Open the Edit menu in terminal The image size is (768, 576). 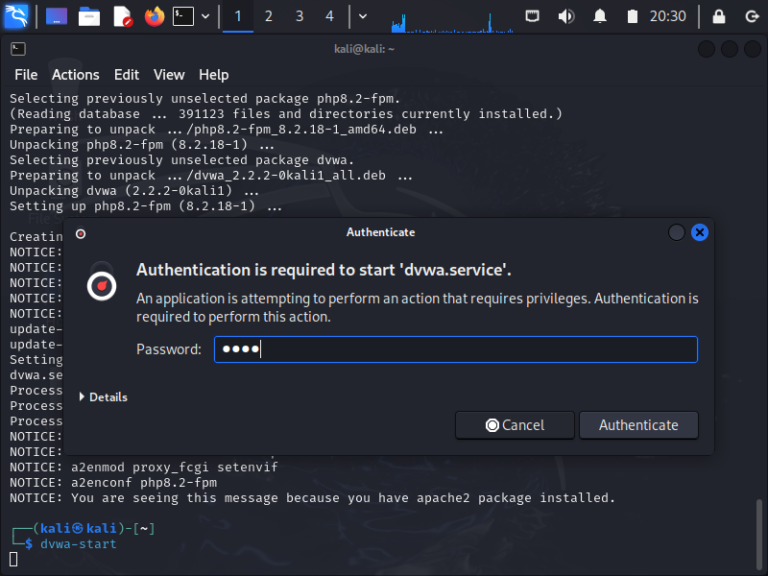pyautogui.click(x=126, y=74)
